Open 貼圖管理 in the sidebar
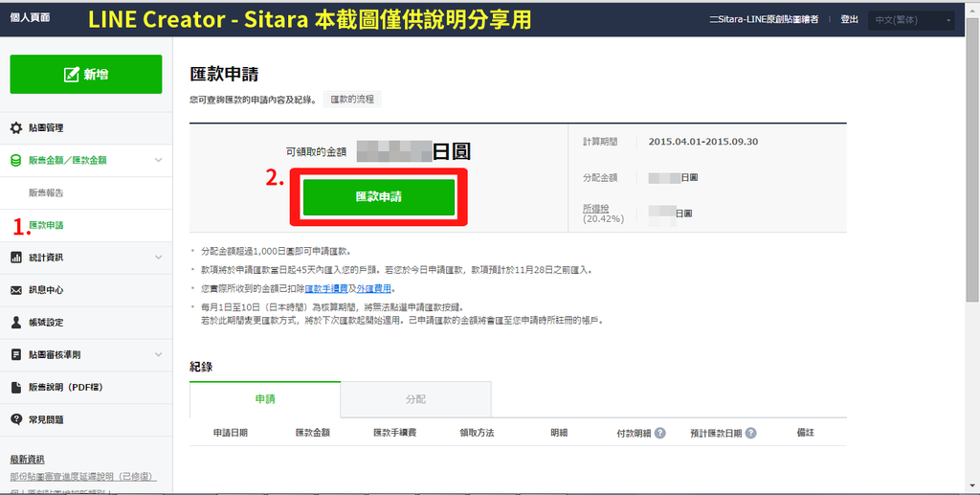This screenshot has height=495, width=980. click(46, 128)
